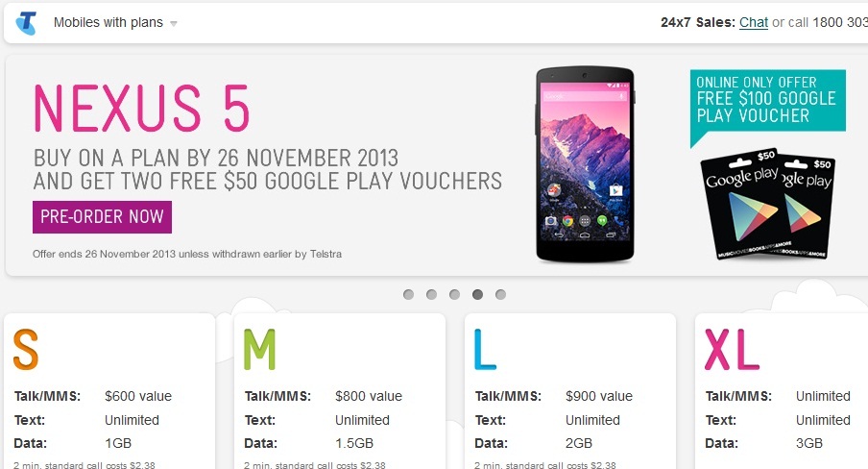
Task: Click the PRE-ORDER NOW button
Action: point(103,217)
